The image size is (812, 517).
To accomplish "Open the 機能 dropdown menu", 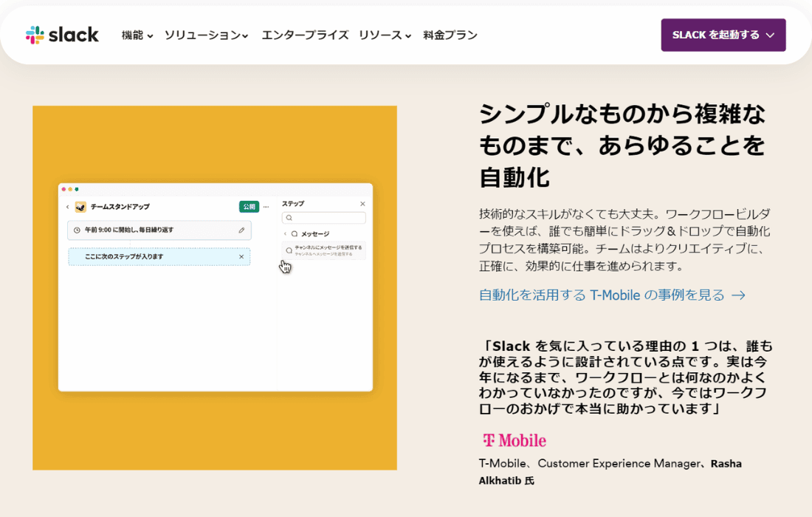I will pos(137,35).
